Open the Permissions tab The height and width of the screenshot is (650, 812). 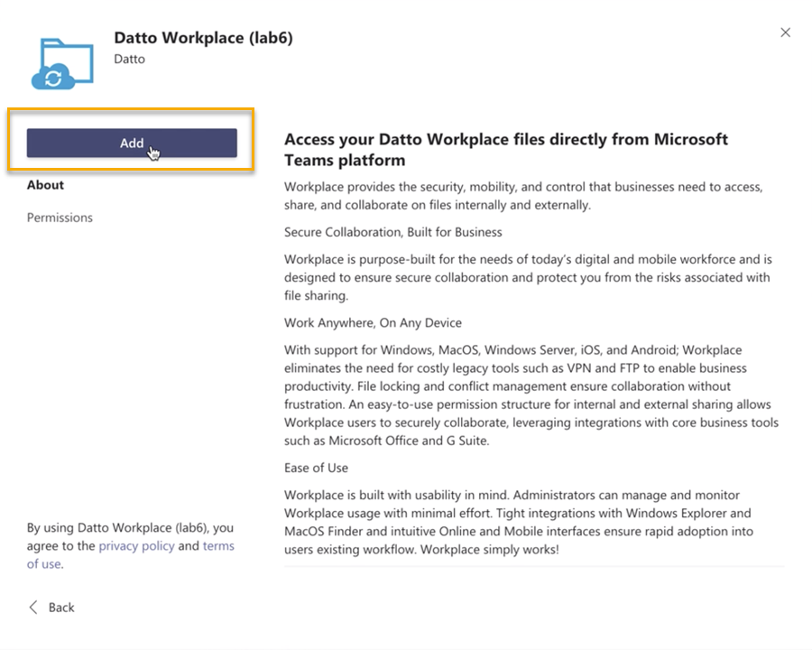click(60, 218)
